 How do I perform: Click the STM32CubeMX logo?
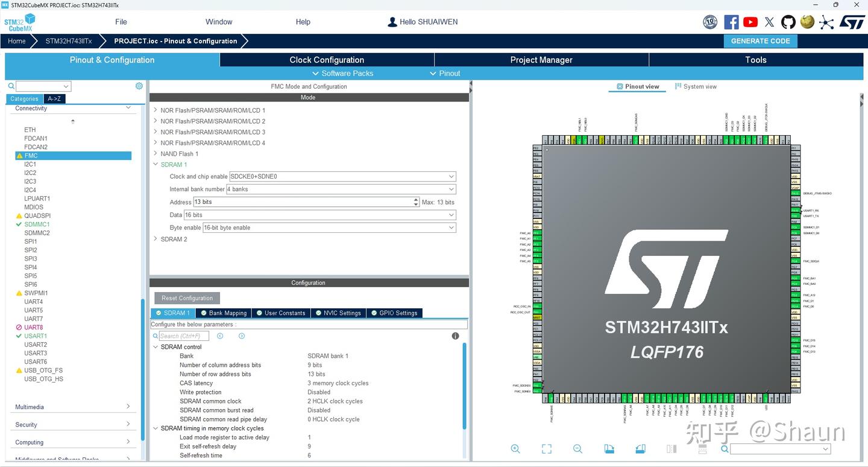coord(20,22)
